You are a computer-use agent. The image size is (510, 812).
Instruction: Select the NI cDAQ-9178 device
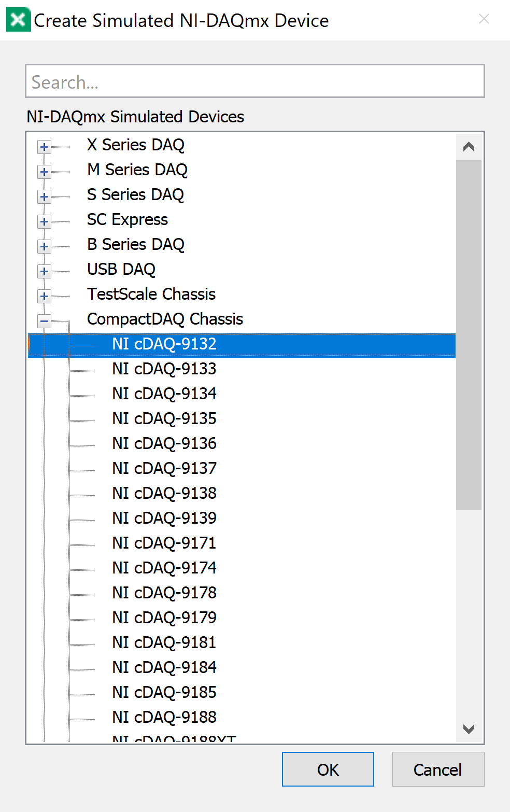coord(164,593)
